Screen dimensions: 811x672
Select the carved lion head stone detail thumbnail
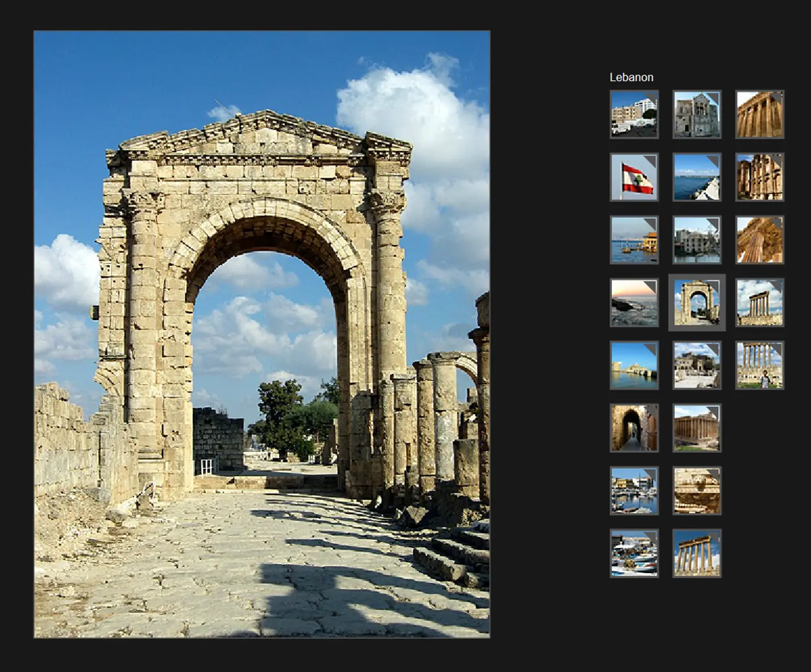tap(697, 491)
